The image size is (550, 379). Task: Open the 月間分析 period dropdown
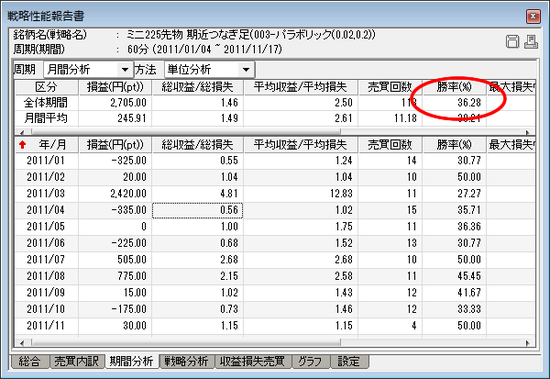point(125,69)
